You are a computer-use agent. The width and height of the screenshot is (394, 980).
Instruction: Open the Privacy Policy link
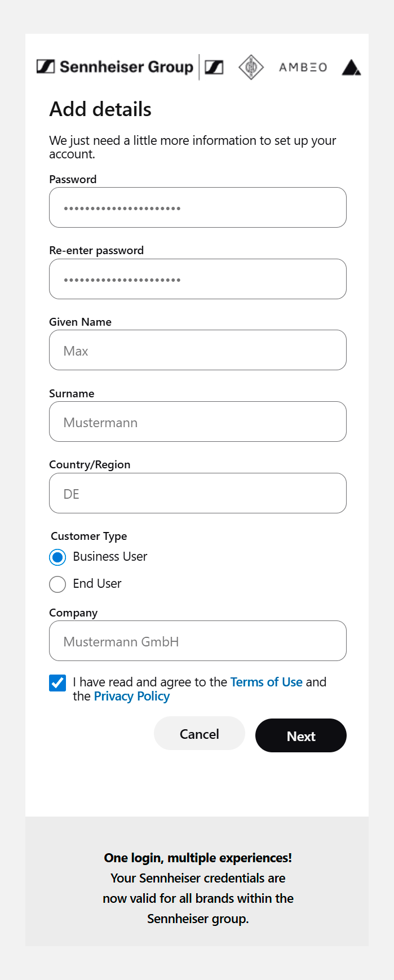click(x=132, y=697)
